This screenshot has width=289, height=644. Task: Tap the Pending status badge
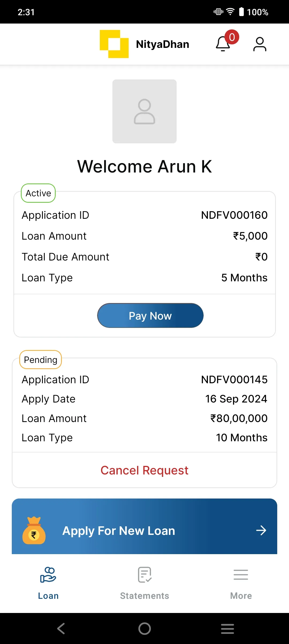41,360
